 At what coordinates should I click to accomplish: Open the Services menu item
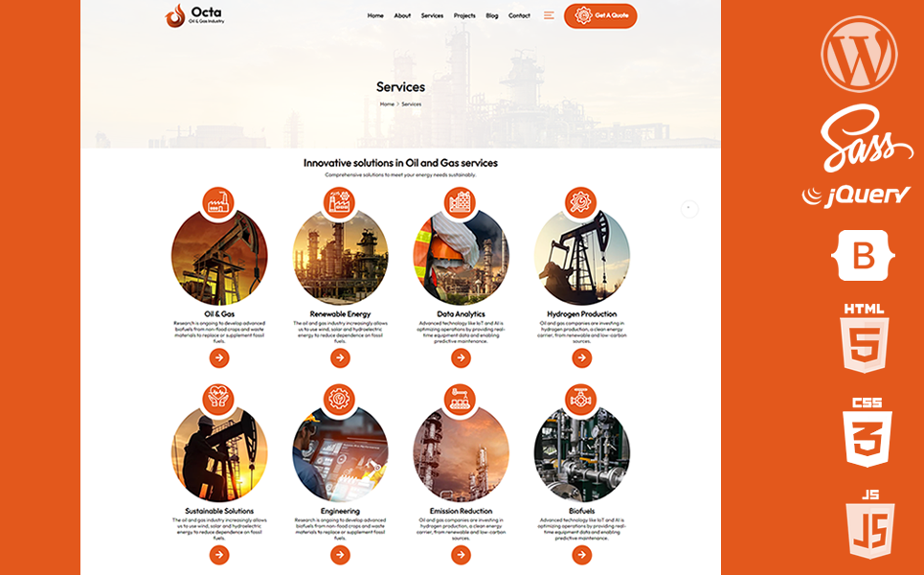coord(432,15)
